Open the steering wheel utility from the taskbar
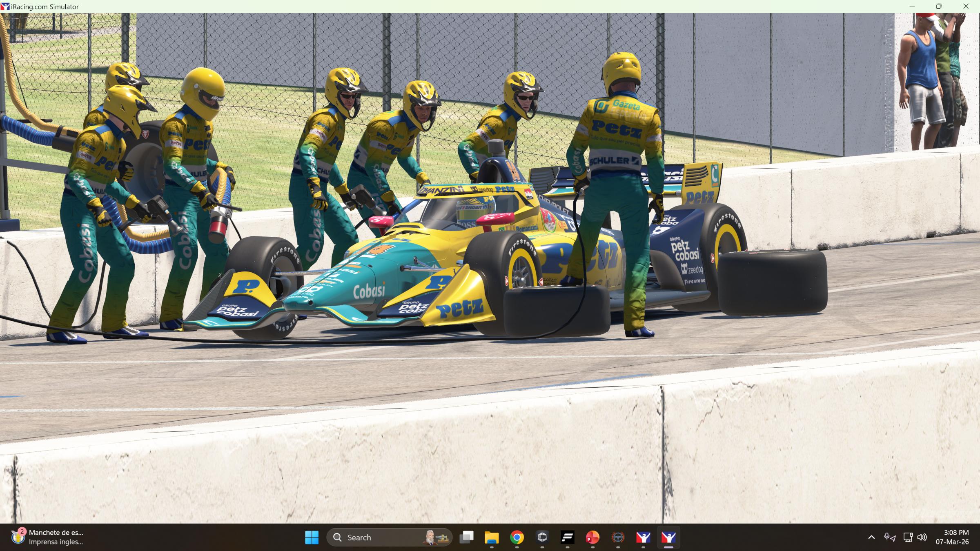980x551 pixels. tap(618, 538)
